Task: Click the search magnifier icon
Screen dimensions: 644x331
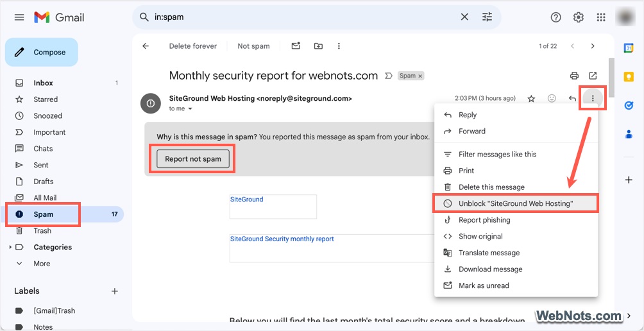Action: coord(144,17)
